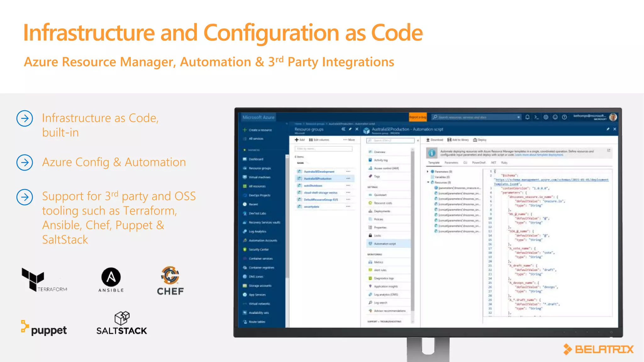Click the Virtual machines sidebar icon
Screen dimensions: 644x362
[x=245, y=177]
